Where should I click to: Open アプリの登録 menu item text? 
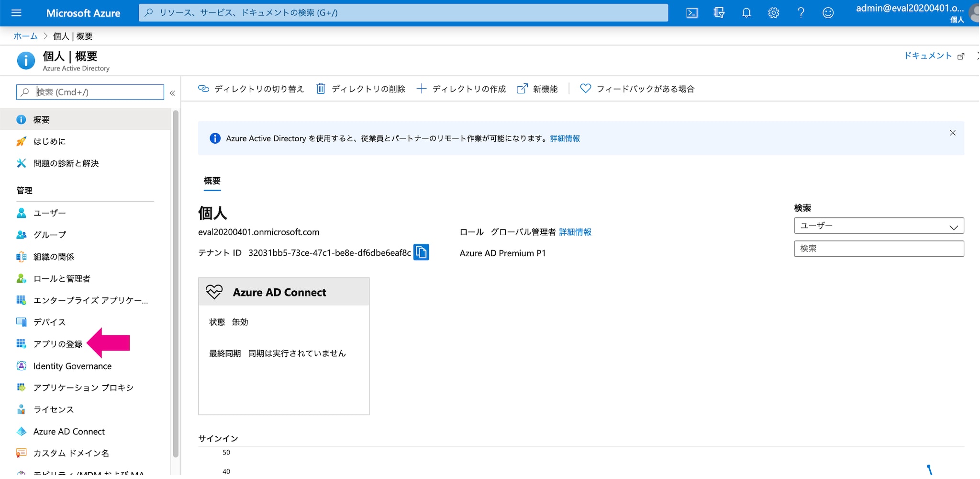58,344
